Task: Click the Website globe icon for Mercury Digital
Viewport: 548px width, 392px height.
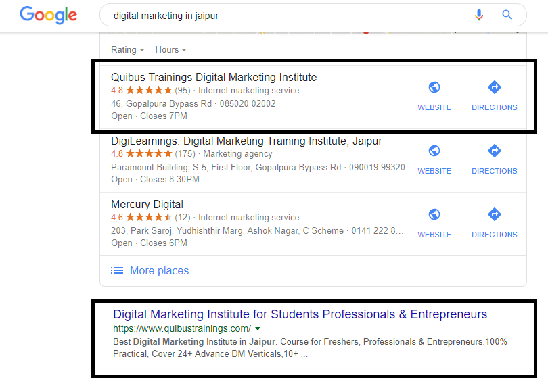Action: [434, 214]
